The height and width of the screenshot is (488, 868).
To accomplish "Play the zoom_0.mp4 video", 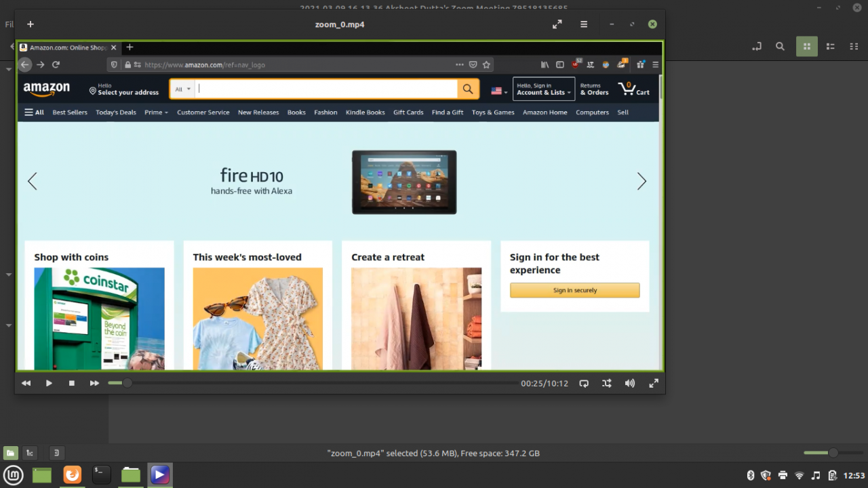I will click(x=49, y=384).
